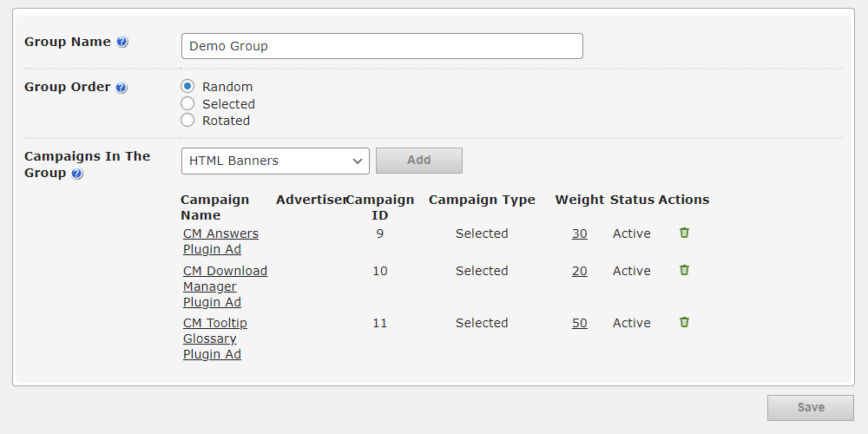Remove CM Download Manager Plugin Ad via trash
868x434 pixels.
pyautogui.click(x=684, y=270)
